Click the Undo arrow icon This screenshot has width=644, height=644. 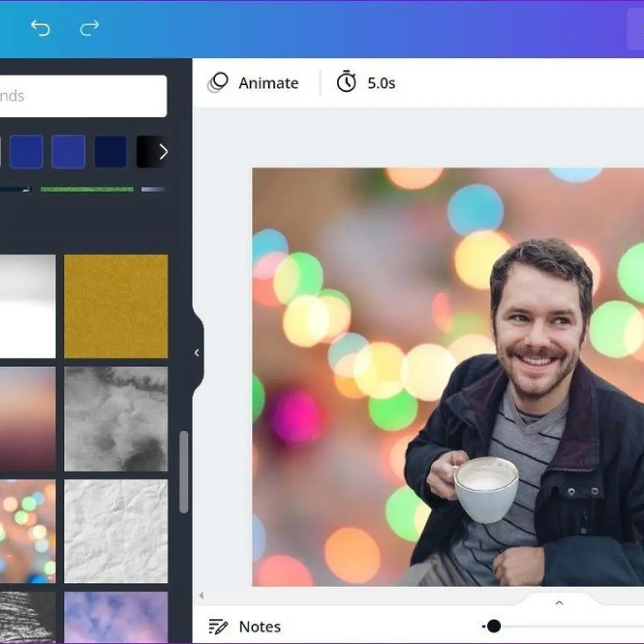click(40, 28)
